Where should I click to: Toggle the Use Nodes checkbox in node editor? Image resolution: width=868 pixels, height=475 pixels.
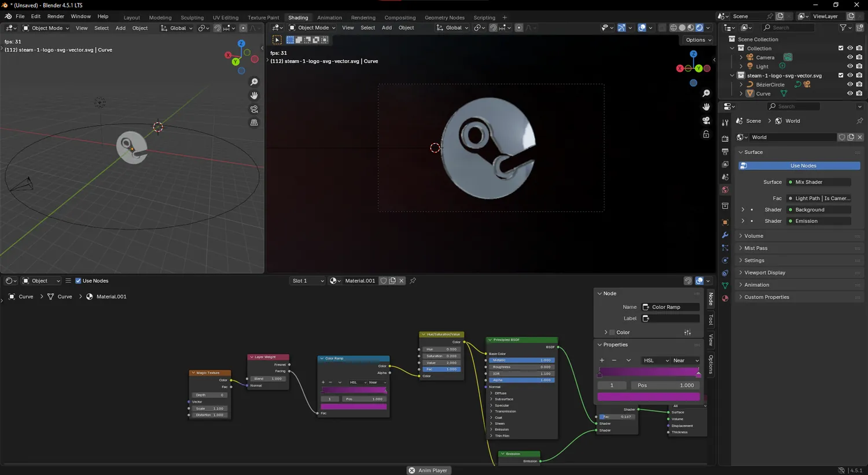(78, 281)
